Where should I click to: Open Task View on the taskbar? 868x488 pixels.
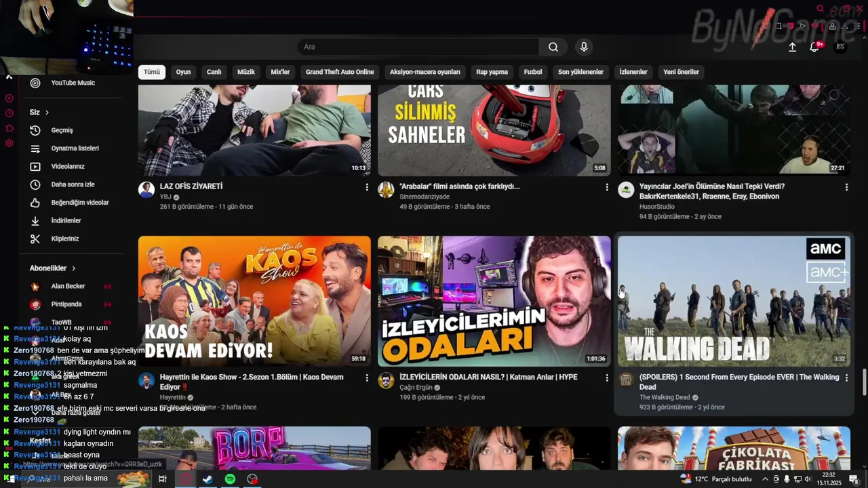click(163, 479)
